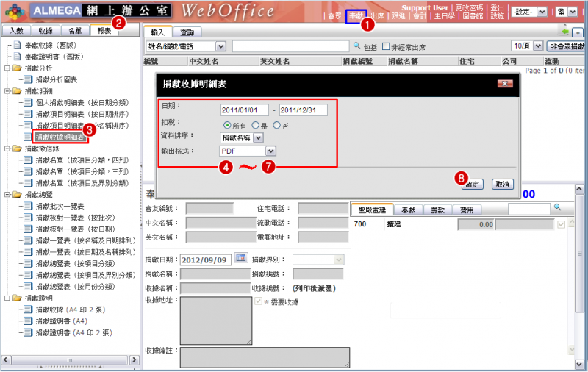Image resolution: width=588 pixels, height=372 pixels.
Task: Click the 登出 logout link
Action: point(498,8)
